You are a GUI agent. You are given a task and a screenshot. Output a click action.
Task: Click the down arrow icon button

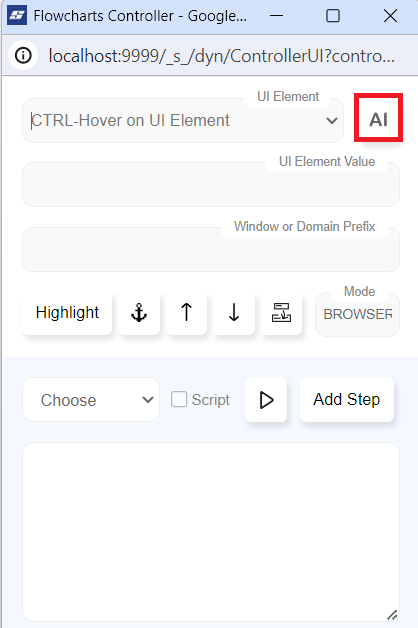(x=234, y=312)
